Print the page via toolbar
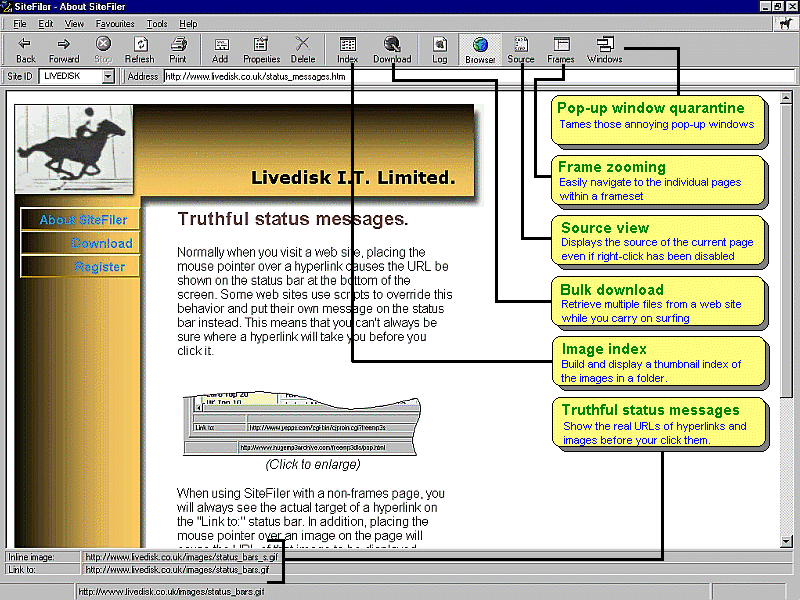The image size is (800, 600). (x=178, y=50)
